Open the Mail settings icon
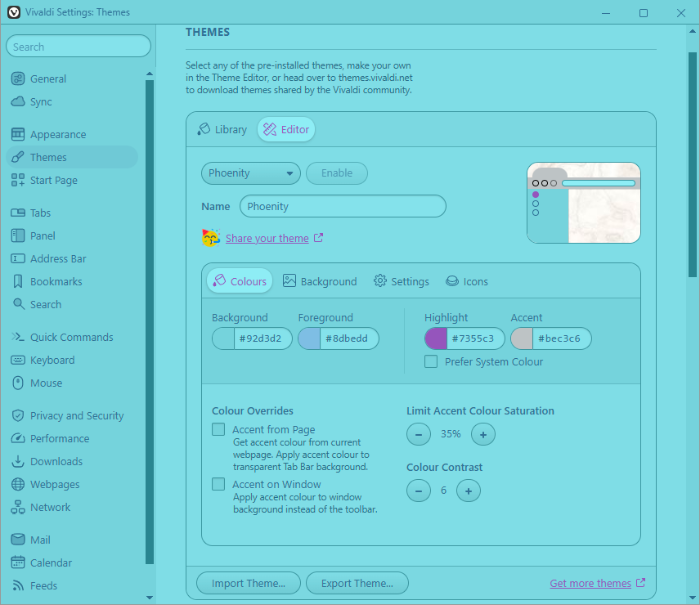The height and width of the screenshot is (605, 700). click(18, 540)
